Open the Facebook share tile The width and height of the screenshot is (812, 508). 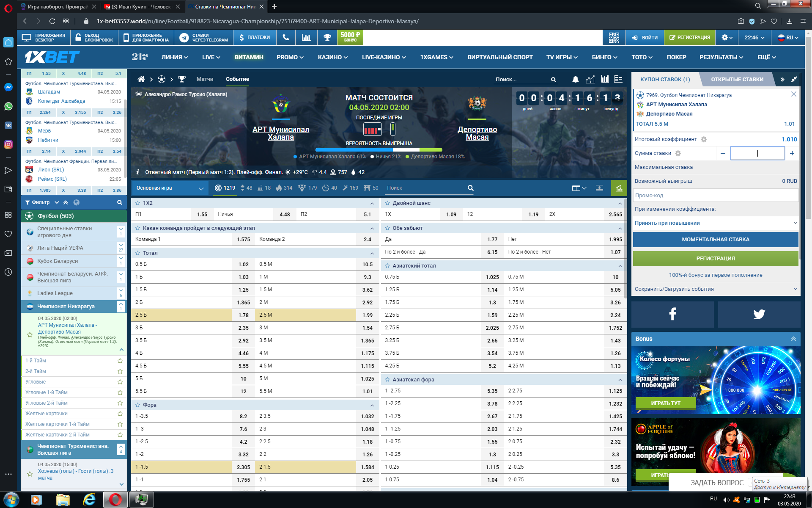[672, 314]
